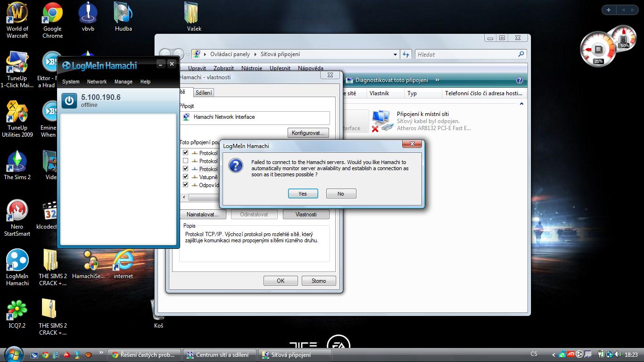Uncheck the Odpovíd item checkbox
Image resolution: width=644 pixels, height=362 pixels.
(185, 185)
